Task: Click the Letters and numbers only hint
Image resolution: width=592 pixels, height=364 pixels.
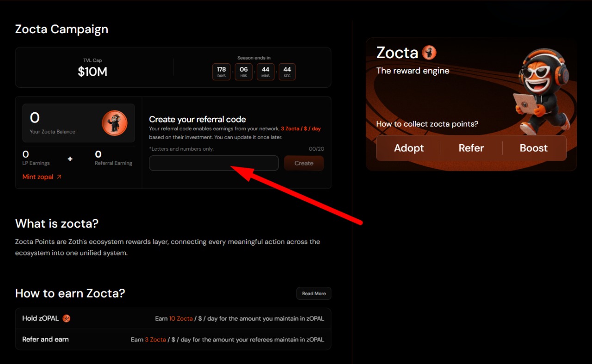Action: click(181, 149)
